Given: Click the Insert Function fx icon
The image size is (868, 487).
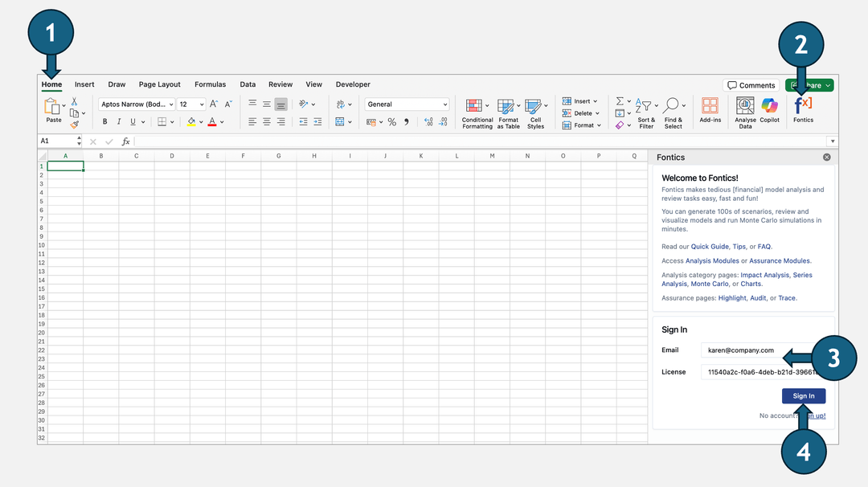Looking at the screenshot, I should (x=125, y=141).
